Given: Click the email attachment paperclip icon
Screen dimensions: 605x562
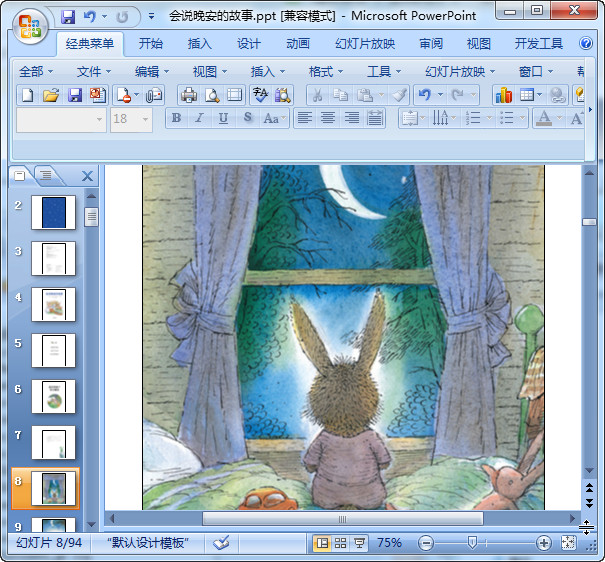Looking at the screenshot, I should pos(154,95).
